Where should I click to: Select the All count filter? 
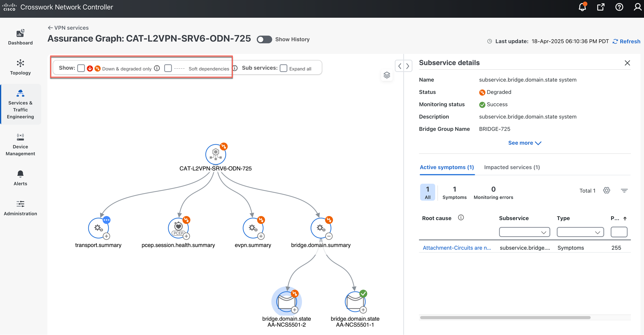[427, 192]
